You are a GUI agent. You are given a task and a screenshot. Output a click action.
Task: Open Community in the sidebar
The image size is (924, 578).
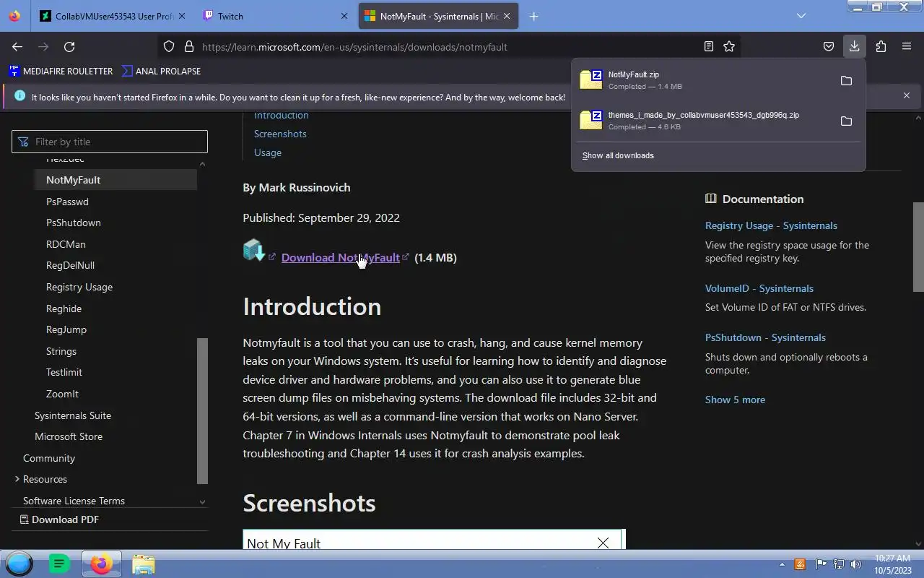click(49, 458)
